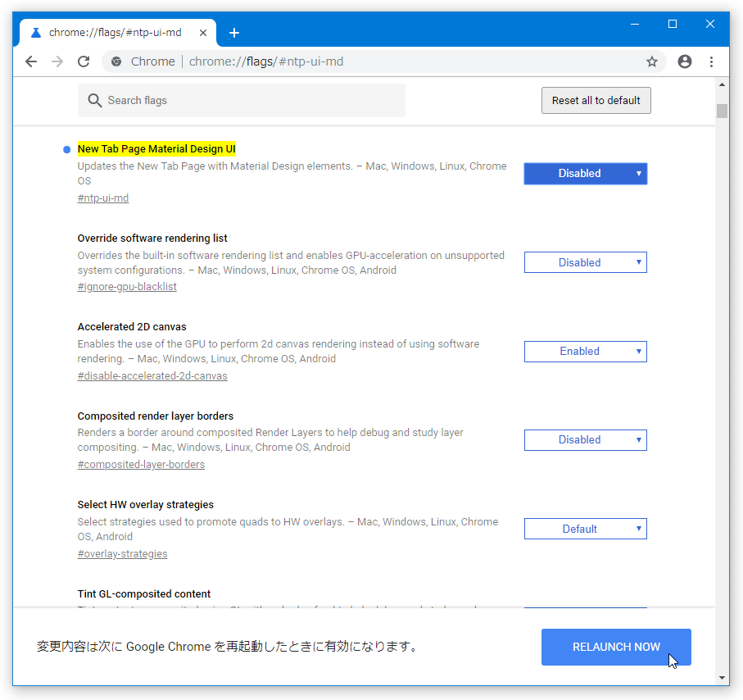Click the Tint GL-composited content title

click(x=144, y=593)
